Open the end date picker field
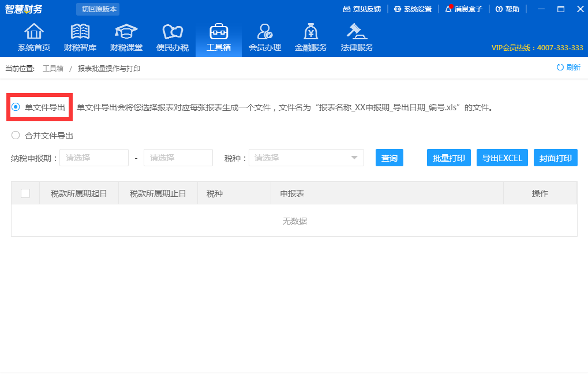Viewport: 588px width, 392px height. coord(178,157)
